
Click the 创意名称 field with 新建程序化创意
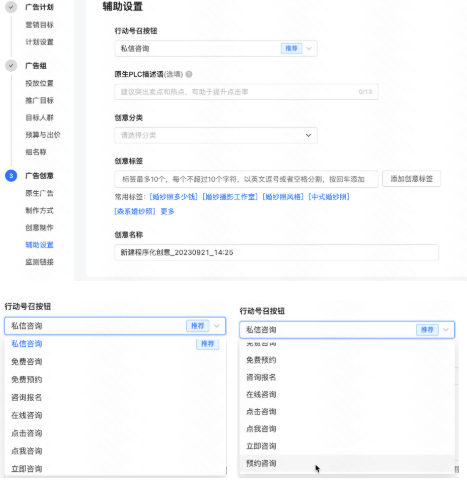point(277,252)
